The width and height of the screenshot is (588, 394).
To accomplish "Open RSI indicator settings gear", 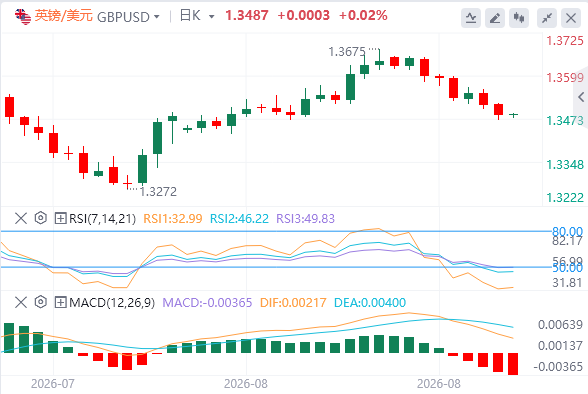I will tap(40, 218).
